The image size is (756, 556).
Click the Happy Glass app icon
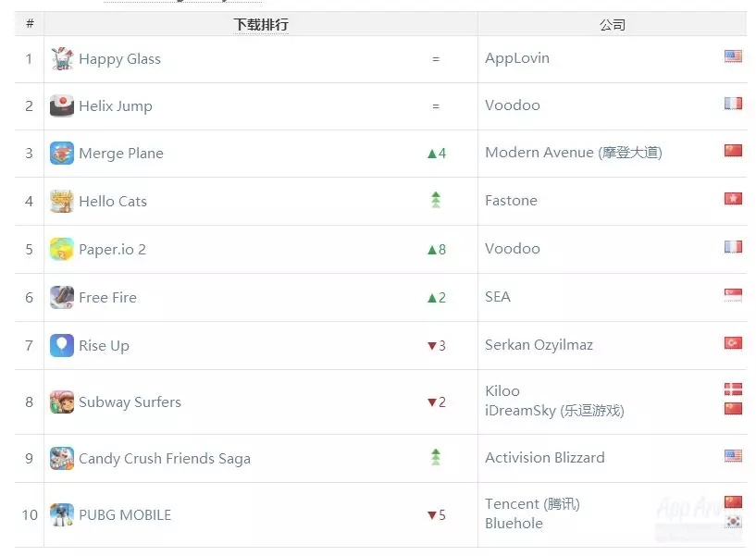(x=62, y=58)
